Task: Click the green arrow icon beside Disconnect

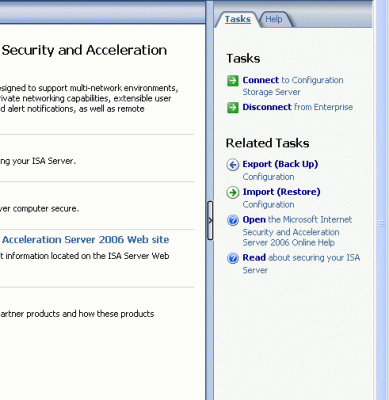Action: 233,108
